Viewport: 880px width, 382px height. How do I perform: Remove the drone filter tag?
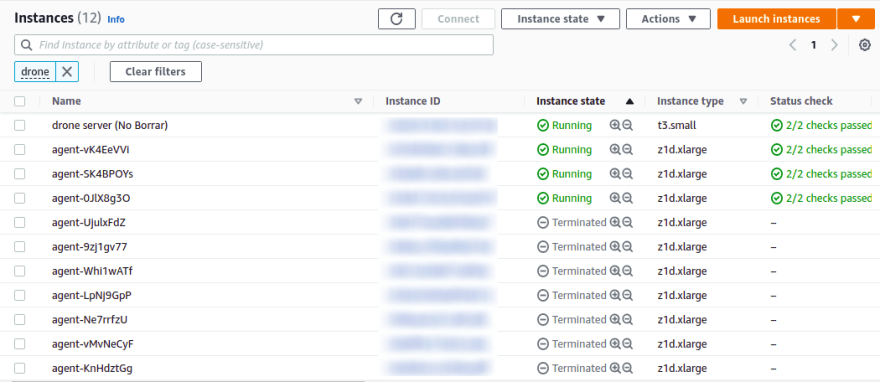67,72
